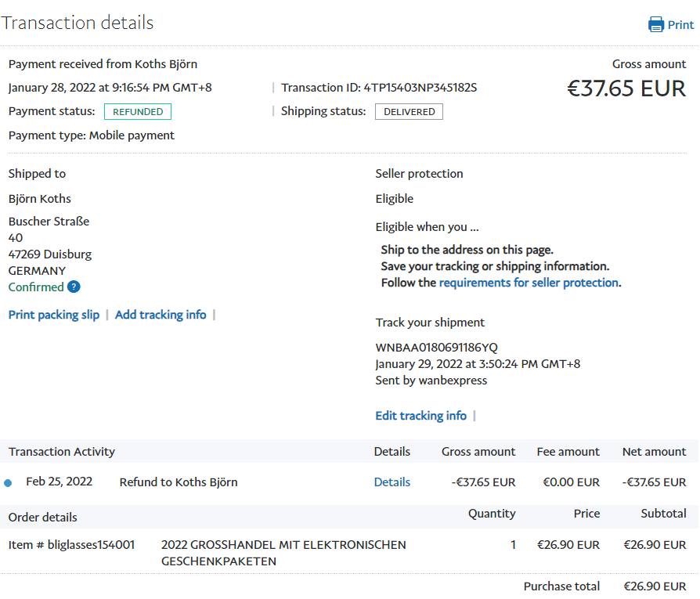Click the Print text link
Viewport: 700px width, 599px height.
680,25
